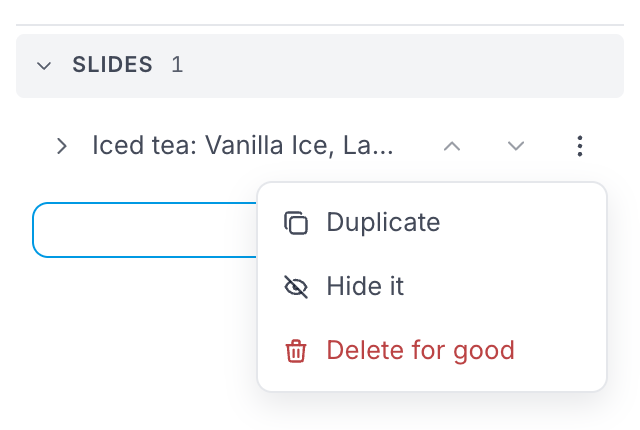The image size is (640, 430).
Task: Click the crossed-out eye icon
Action: coord(296,286)
